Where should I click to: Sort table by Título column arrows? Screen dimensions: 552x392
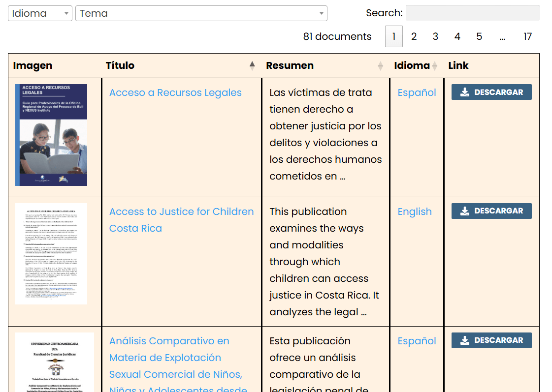(252, 65)
